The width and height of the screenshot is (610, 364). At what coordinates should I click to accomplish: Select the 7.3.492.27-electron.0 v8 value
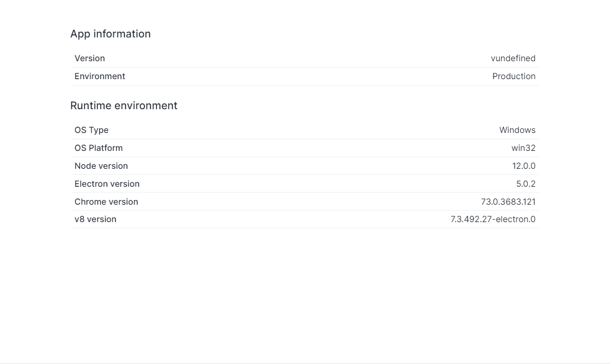click(x=493, y=219)
